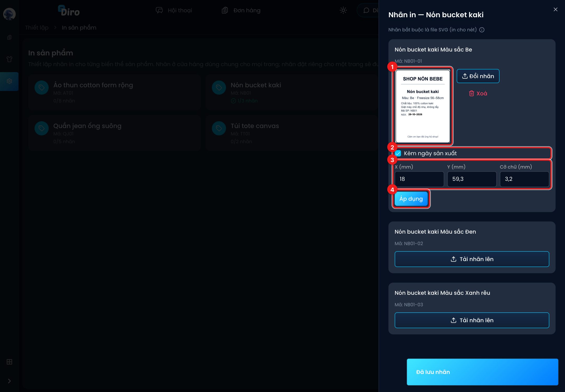Image resolution: width=565 pixels, height=392 pixels.
Task: Click the Diro logo
Action: click(x=69, y=10)
